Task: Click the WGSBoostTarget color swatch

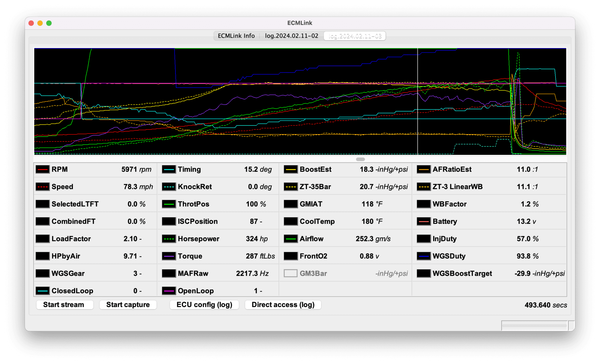Action: click(x=424, y=273)
